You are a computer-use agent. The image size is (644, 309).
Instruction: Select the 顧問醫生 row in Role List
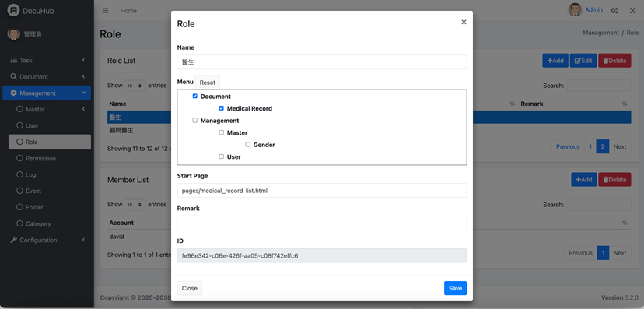click(369, 130)
